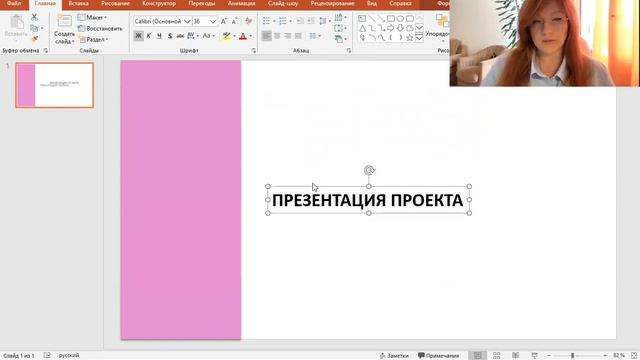Expand the shapes gallery More arrow
Screen dimensions: 640x360
click(419, 38)
